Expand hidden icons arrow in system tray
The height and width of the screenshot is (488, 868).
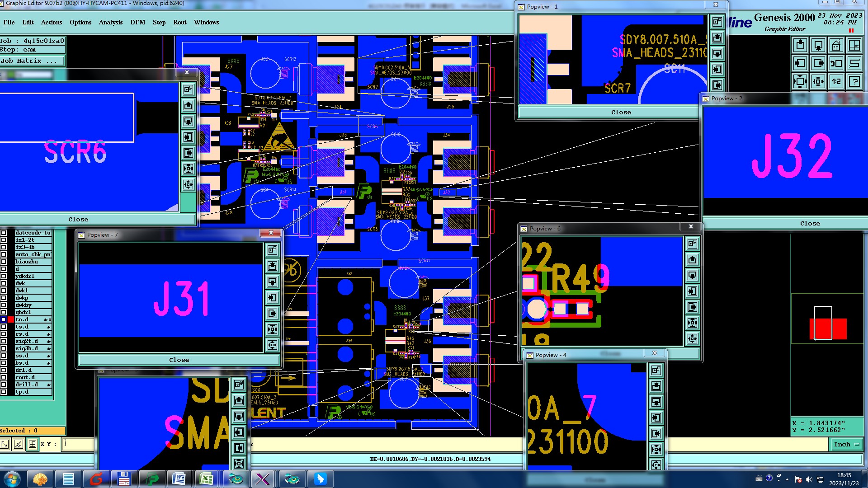click(x=787, y=479)
